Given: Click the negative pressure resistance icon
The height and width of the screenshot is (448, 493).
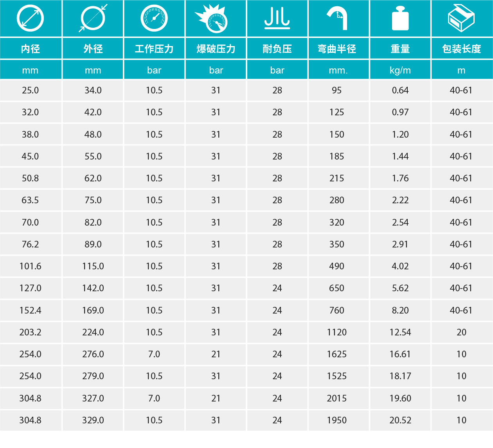Looking at the screenshot, I should 277,18.
